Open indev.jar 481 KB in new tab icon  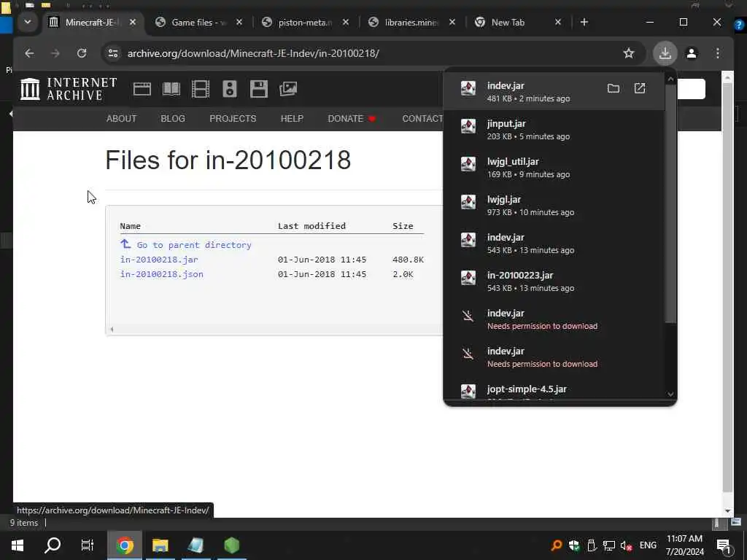click(640, 88)
